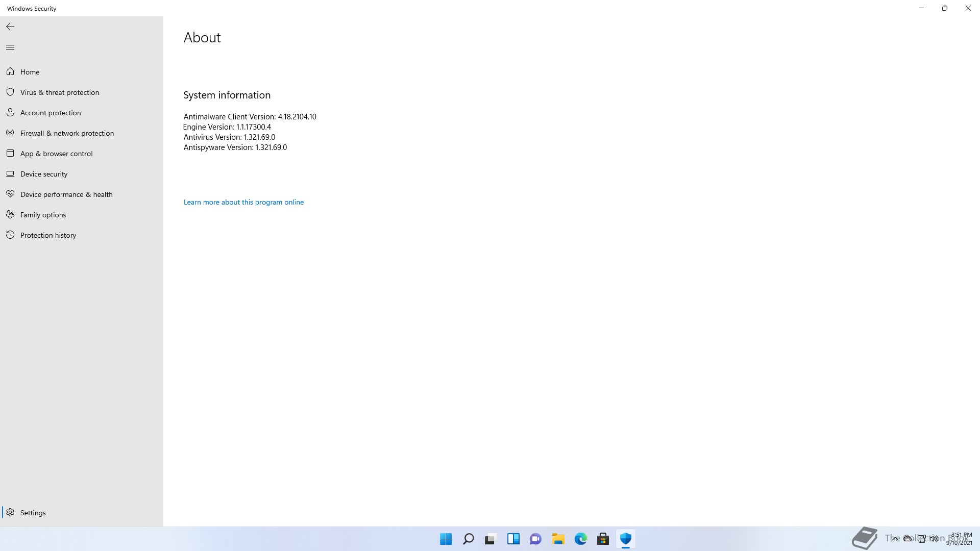Click the Antispyware Version 1.321.69.0 line
Viewport: 980px width, 551px height.
click(235, 147)
